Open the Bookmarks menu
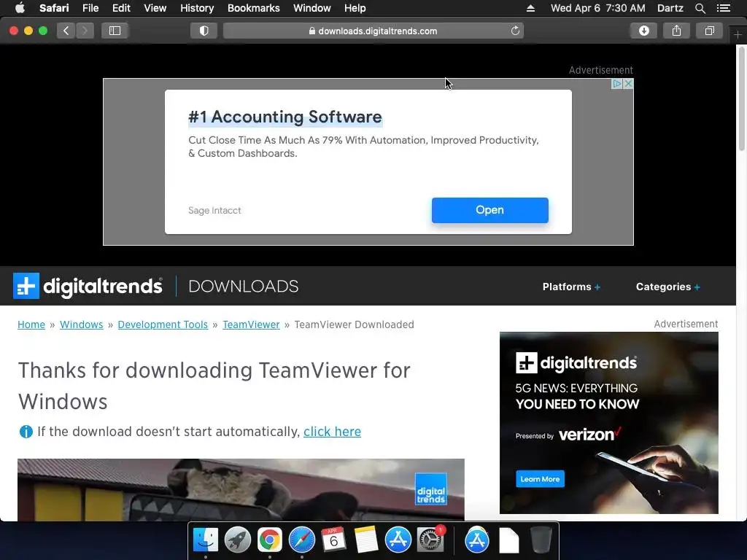Viewport: 747px width, 560px height. click(x=253, y=8)
